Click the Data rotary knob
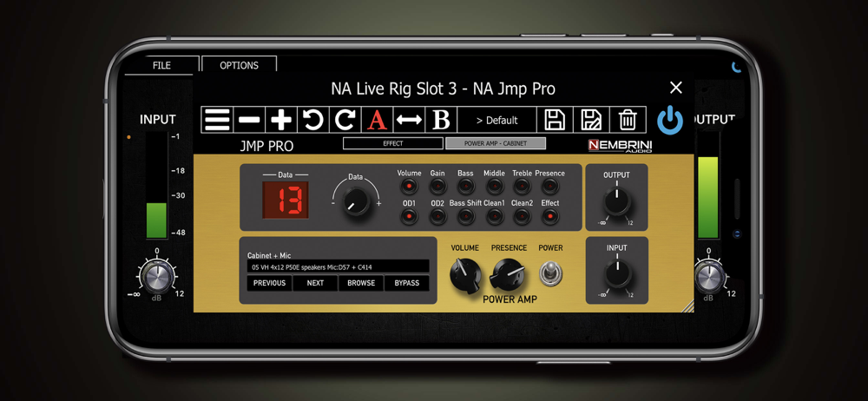This screenshot has height=401, width=868. pos(355,200)
